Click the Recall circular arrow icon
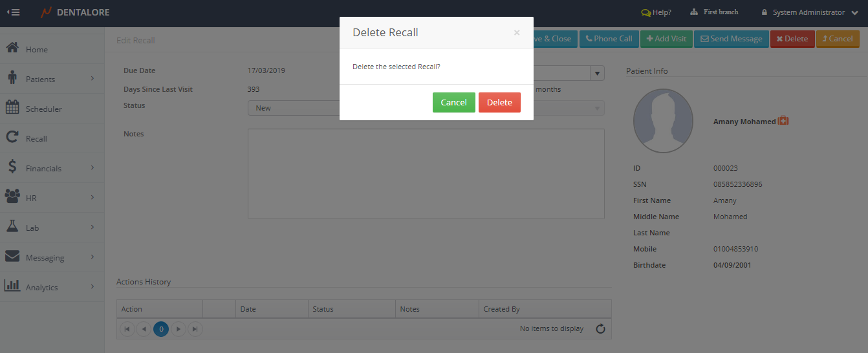The height and width of the screenshot is (353, 868). pyautogui.click(x=12, y=138)
